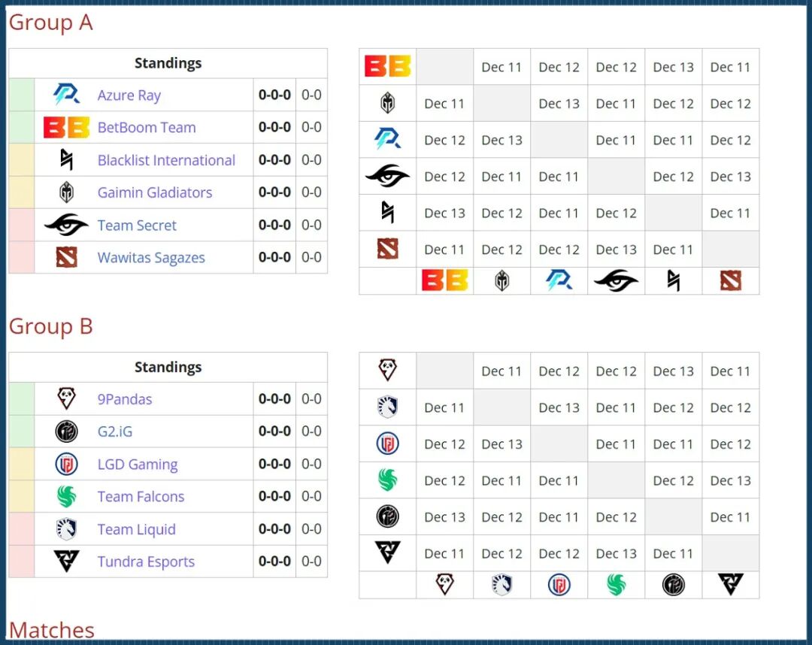The image size is (812, 645).
Task: Click the 9Pandas logo in Group B crosstable's bottom row
Action: [x=445, y=584]
